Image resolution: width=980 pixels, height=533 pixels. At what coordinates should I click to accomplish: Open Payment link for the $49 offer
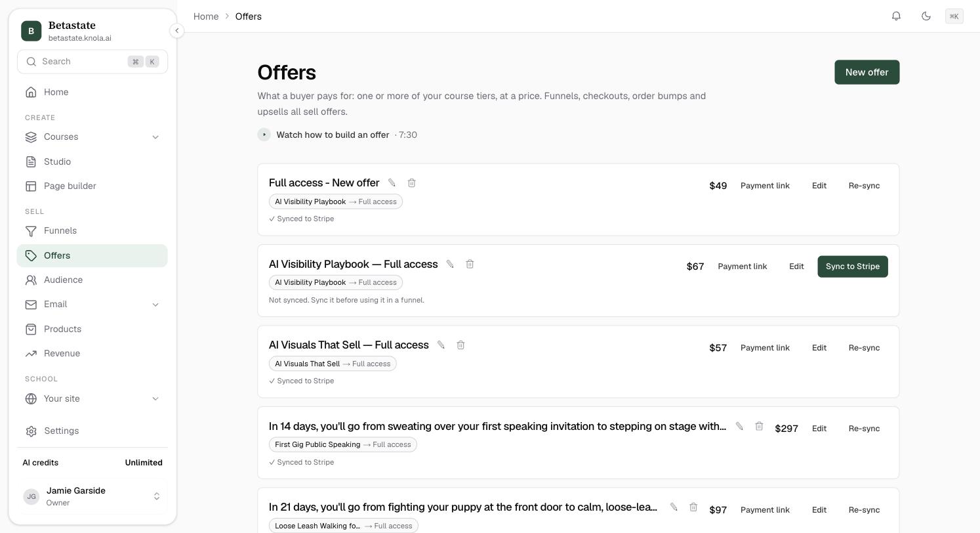(765, 186)
